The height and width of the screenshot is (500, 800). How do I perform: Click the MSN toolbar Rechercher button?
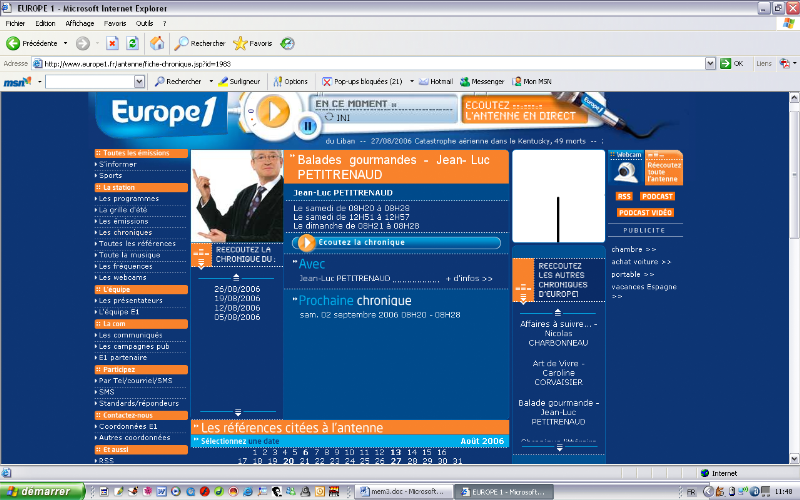179,81
